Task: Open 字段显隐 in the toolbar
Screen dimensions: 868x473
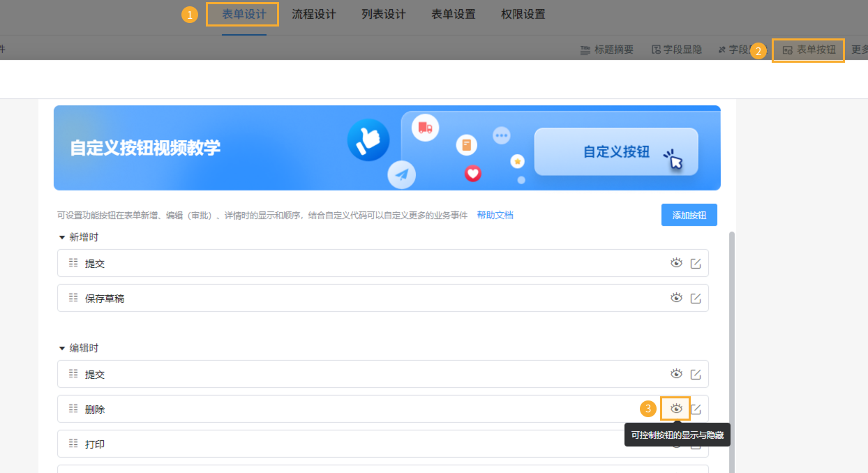Action: coord(677,50)
